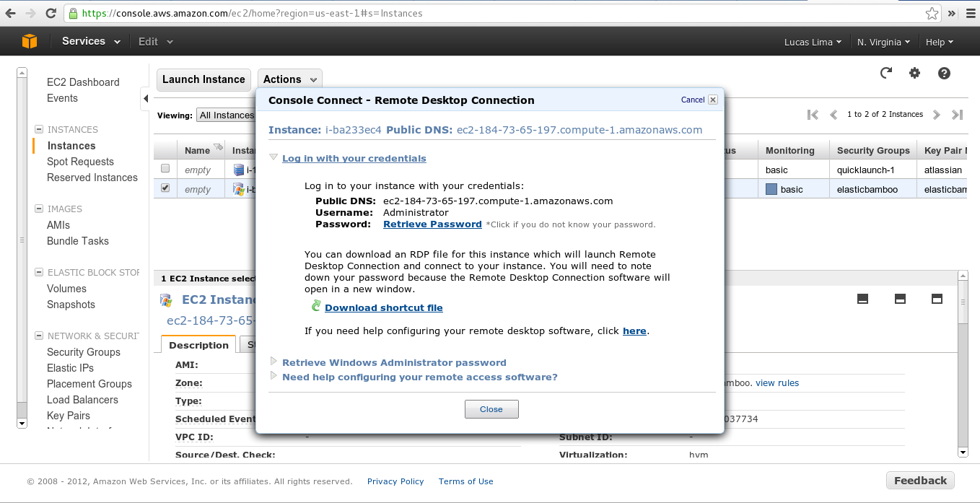Screen dimensions: 980x503
Task: Click the Linux instance icon in first row
Action: coord(239,170)
